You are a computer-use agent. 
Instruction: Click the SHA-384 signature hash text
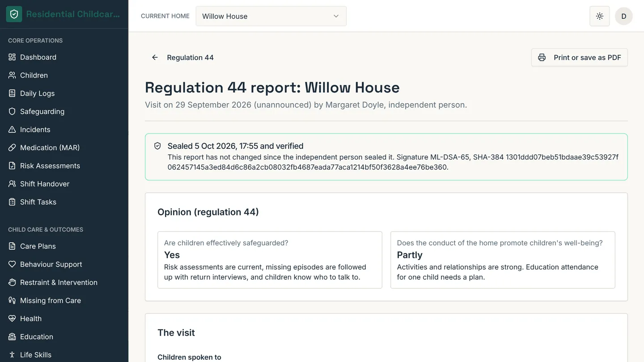[x=393, y=162]
